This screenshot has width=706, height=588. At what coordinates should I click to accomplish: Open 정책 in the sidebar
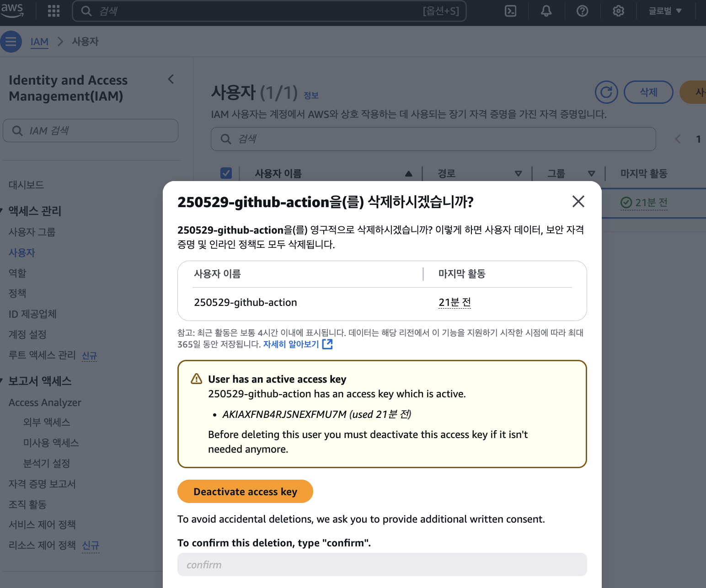point(17,293)
